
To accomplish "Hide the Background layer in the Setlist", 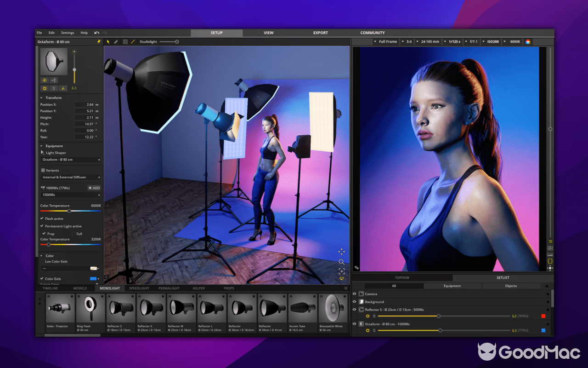I will click(x=354, y=302).
